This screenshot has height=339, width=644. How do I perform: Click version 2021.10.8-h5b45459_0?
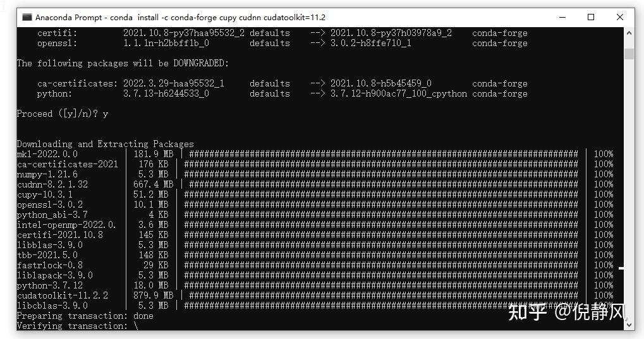(x=381, y=83)
